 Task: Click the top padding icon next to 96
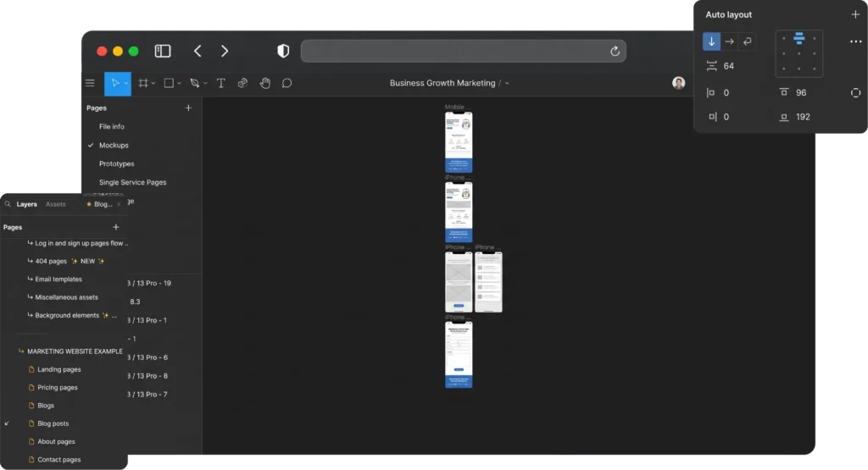click(784, 92)
